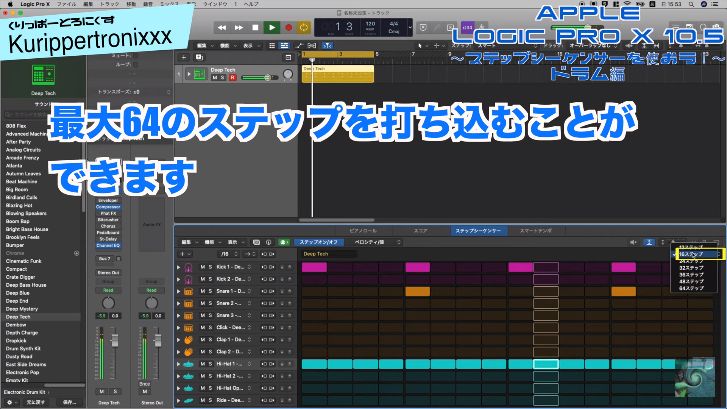This screenshot has width=727, height=409.
Task: Open the step rate /16 dropdown
Action: point(229,254)
